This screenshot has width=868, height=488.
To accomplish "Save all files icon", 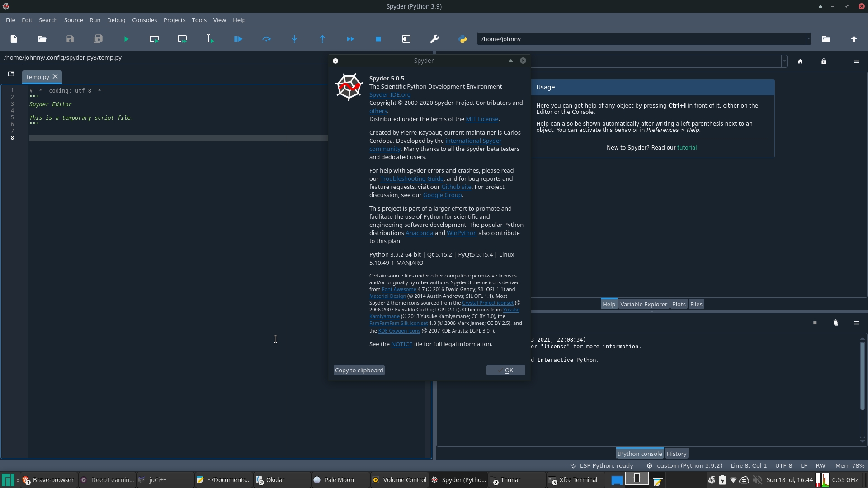I will (x=98, y=39).
